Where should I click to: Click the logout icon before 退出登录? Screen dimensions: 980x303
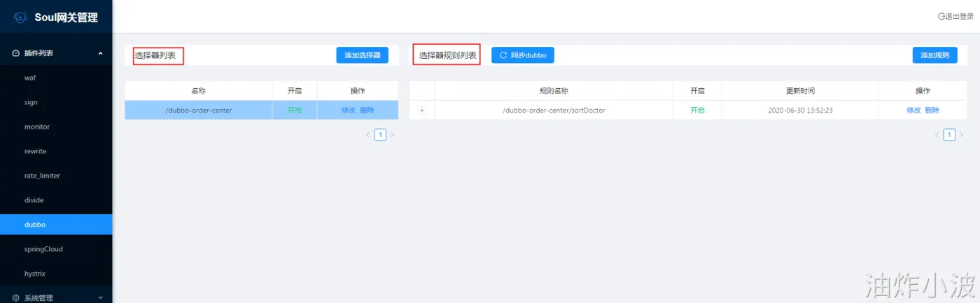coord(941,16)
